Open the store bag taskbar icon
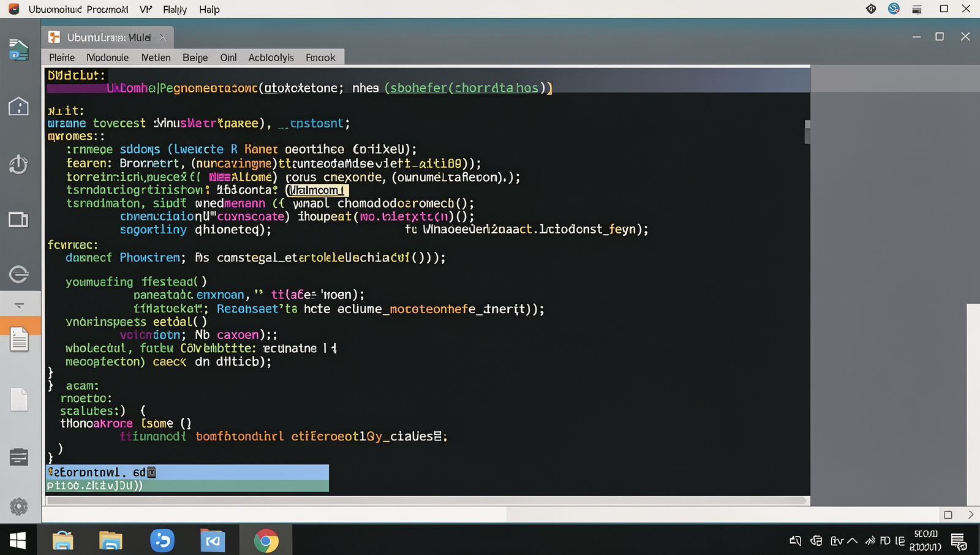The image size is (980, 555). pos(63,541)
